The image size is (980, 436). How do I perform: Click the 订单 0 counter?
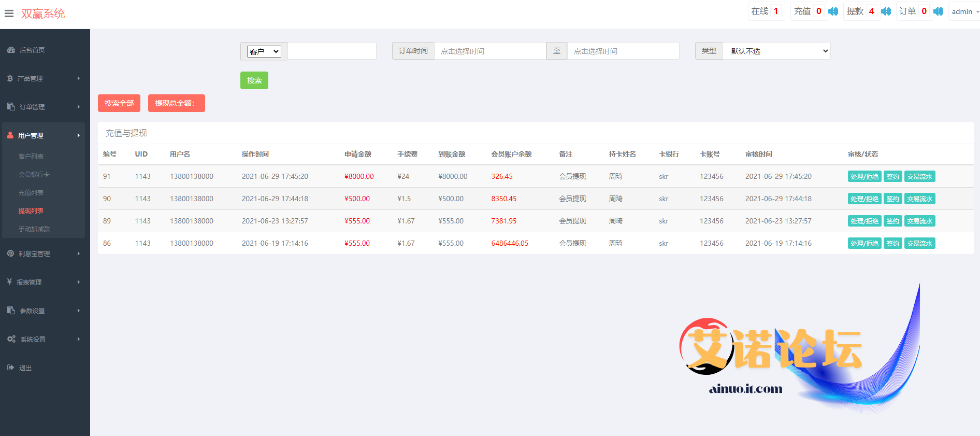click(914, 11)
